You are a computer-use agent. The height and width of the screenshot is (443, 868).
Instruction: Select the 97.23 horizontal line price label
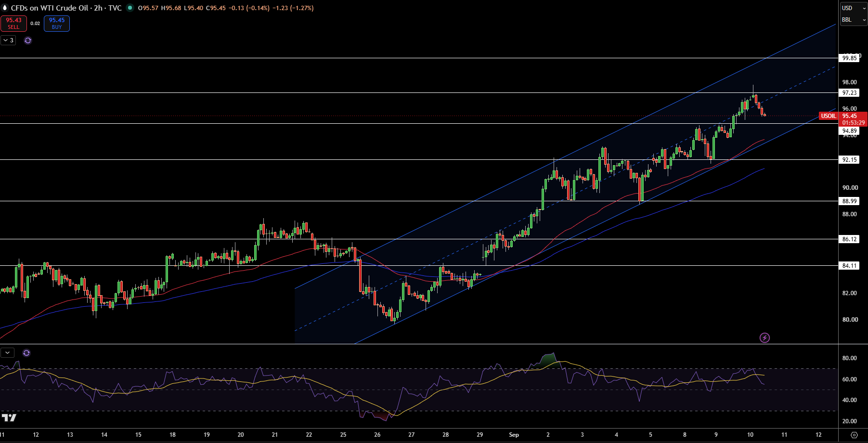(850, 93)
